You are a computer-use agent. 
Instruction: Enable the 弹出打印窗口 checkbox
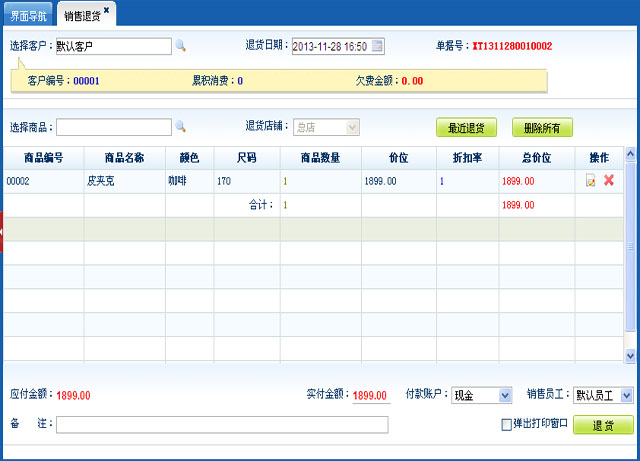click(x=506, y=425)
